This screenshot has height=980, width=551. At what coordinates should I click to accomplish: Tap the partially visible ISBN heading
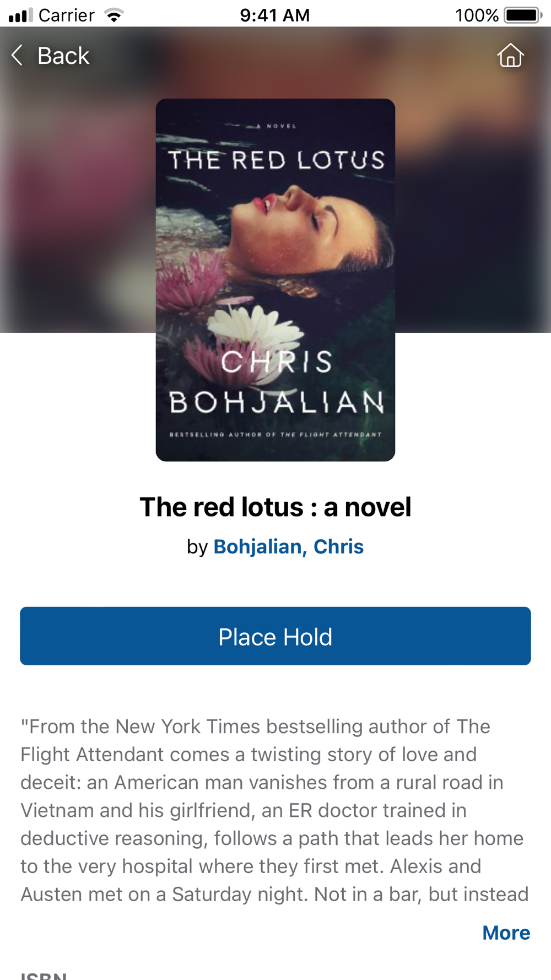(x=44, y=976)
